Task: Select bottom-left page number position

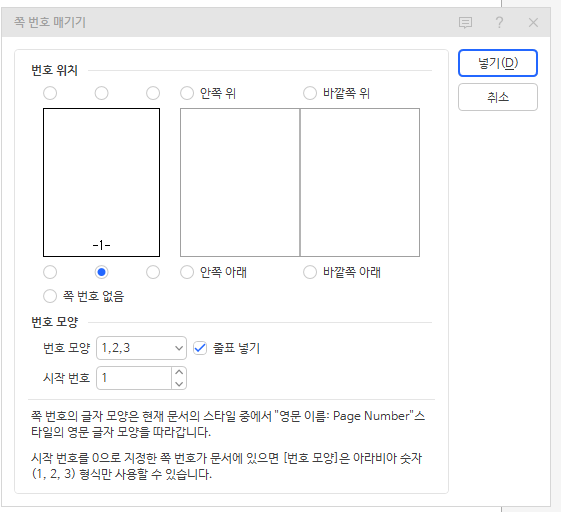Action: [50, 272]
